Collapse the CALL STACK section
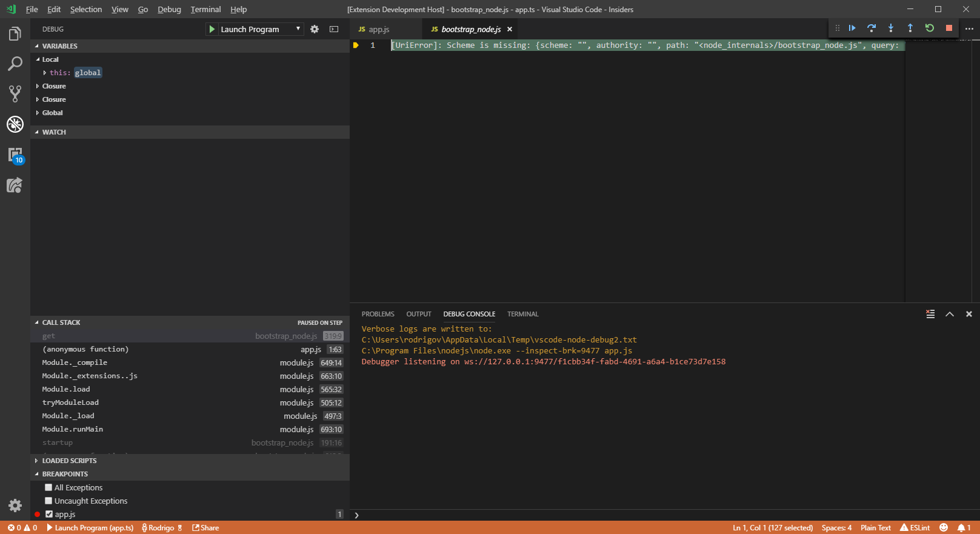Screen dimensions: 980x534 point(190,322)
